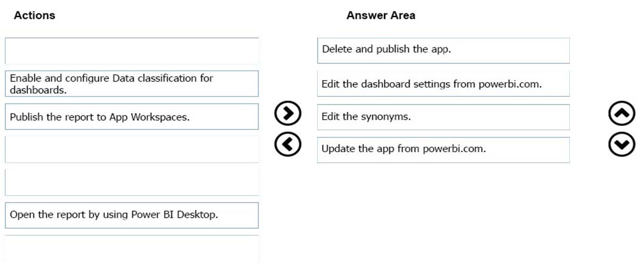This screenshot has height=272, width=644.
Task: Select 'Edit the synonyms' answer item
Action: [443, 117]
